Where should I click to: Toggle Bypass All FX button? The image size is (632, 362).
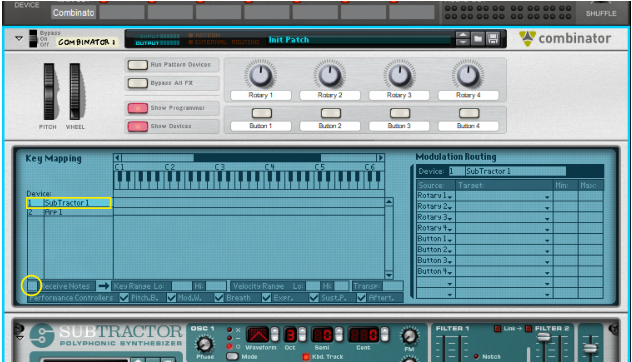(137, 83)
